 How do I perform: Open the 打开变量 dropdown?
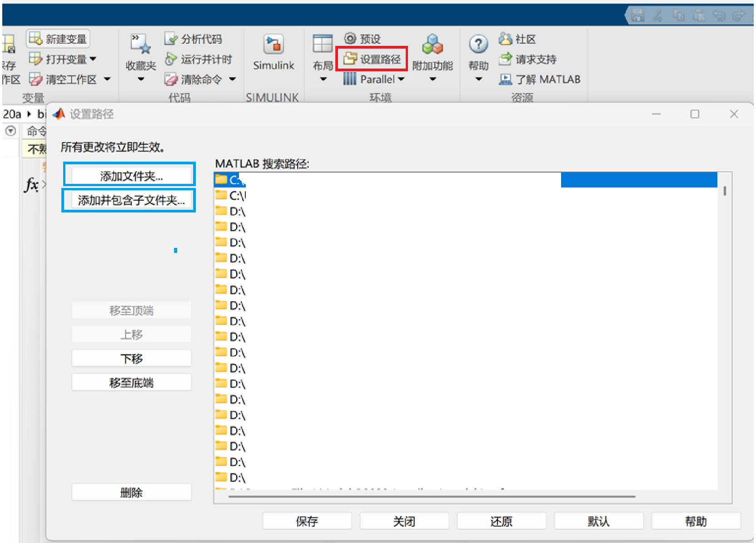pos(63,59)
